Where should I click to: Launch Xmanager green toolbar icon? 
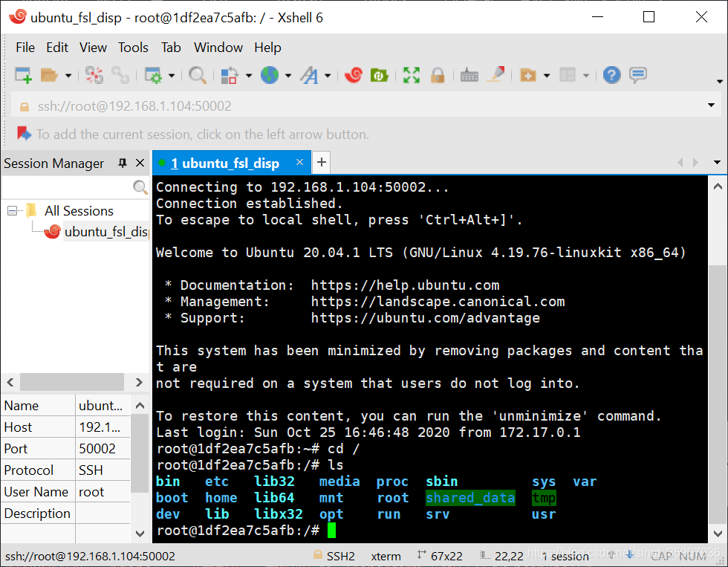[x=380, y=75]
